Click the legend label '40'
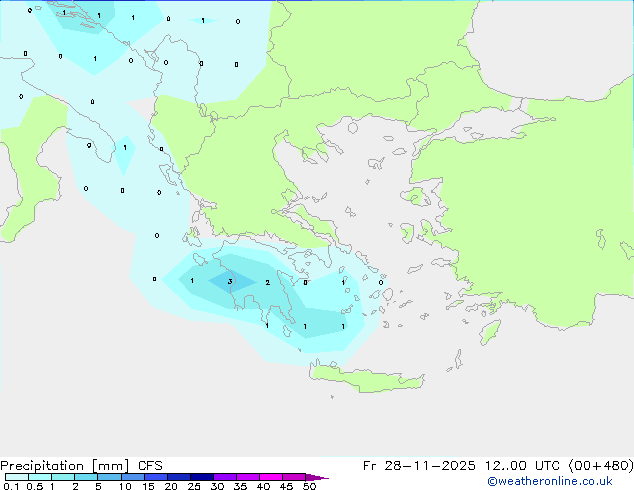Screen dimensions: 634x490 pos(263,486)
